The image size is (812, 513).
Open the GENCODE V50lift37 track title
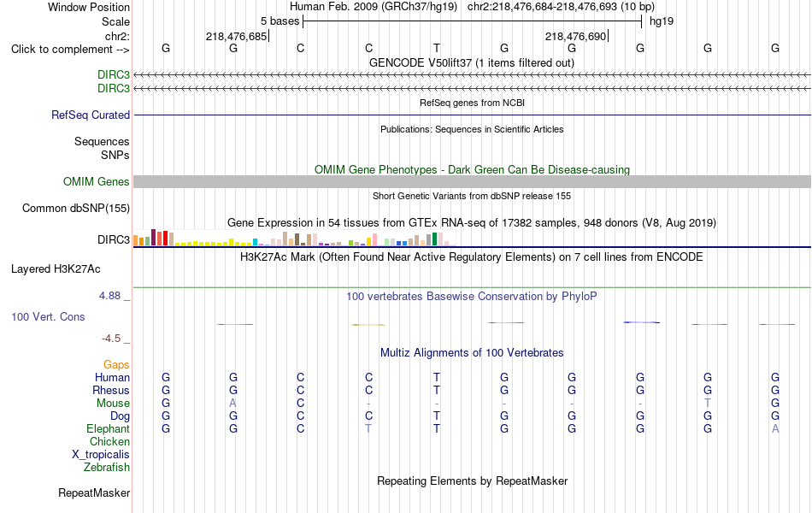click(x=471, y=62)
